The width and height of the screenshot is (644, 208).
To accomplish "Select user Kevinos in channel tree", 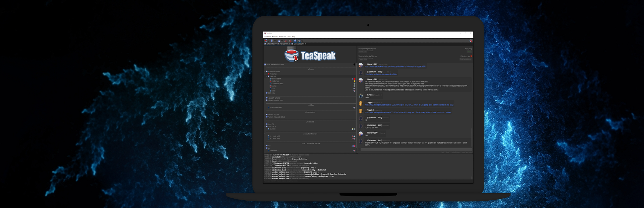I will pyautogui.click(x=274, y=86).
